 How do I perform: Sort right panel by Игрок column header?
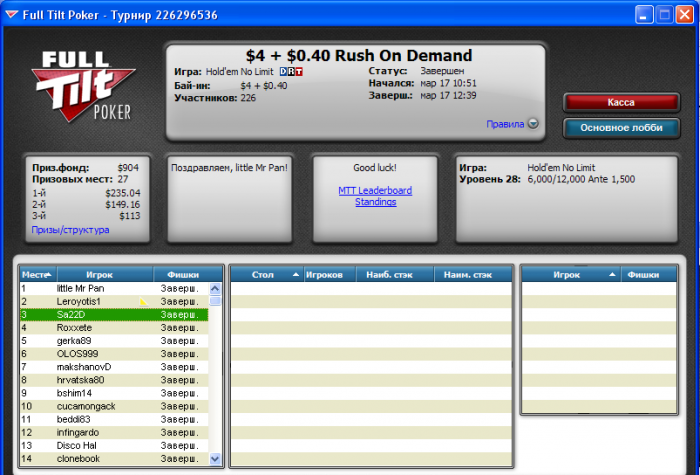coord(571,275)
